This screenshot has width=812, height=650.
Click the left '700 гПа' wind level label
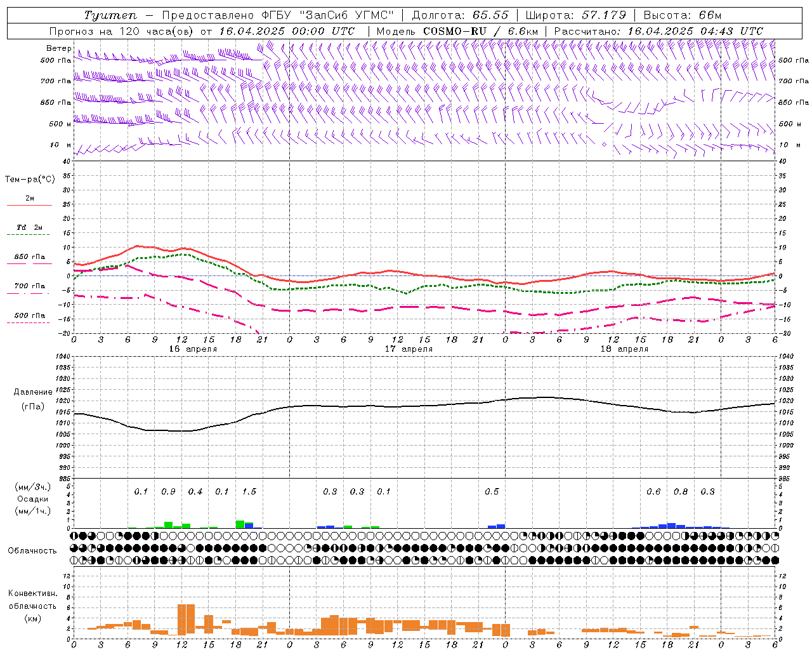click(x=56, y=81)
